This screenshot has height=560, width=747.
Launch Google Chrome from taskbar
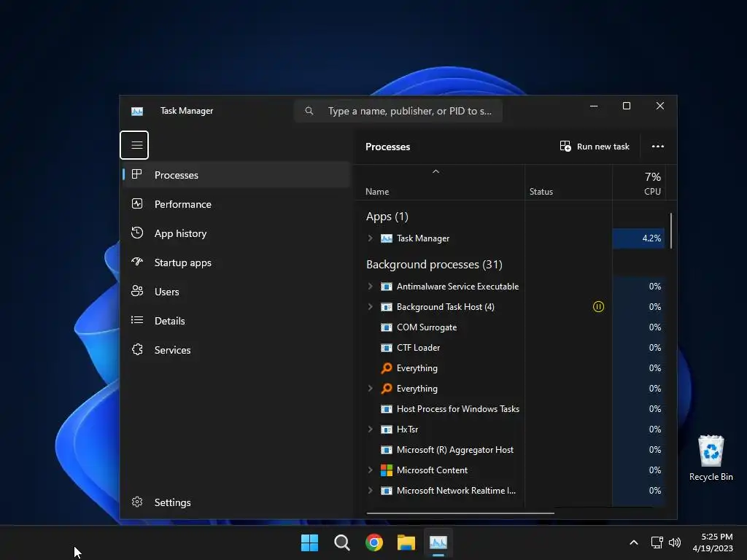(x=374, y=542)
